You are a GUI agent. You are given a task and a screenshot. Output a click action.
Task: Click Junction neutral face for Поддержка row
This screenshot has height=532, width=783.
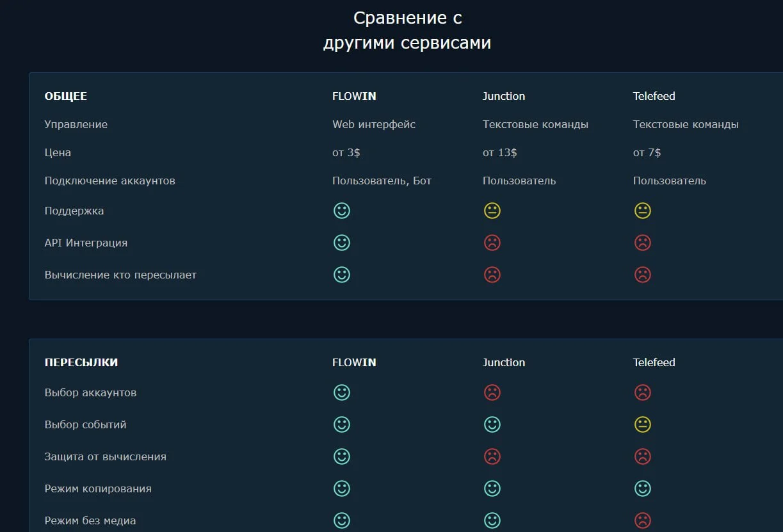pyautogui.click(x=492, y=211)
